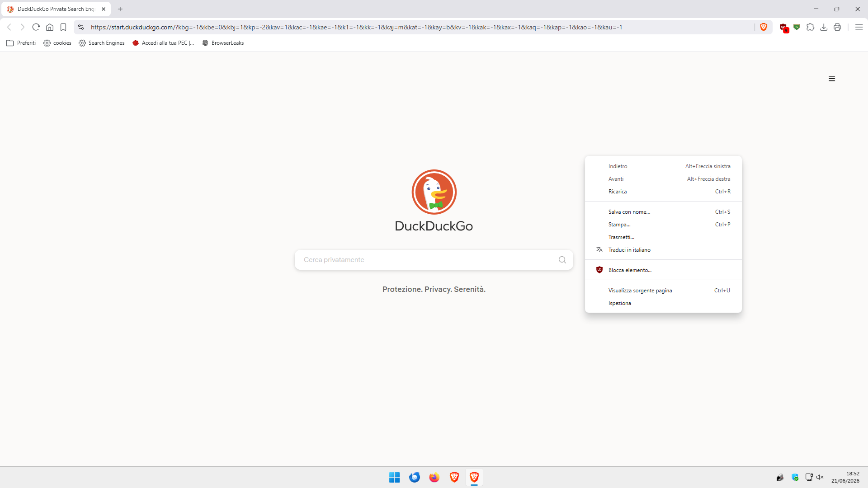868x488 pixels.
Task: Open the Preferiti bookmarks folder
Action: (21, 43)
